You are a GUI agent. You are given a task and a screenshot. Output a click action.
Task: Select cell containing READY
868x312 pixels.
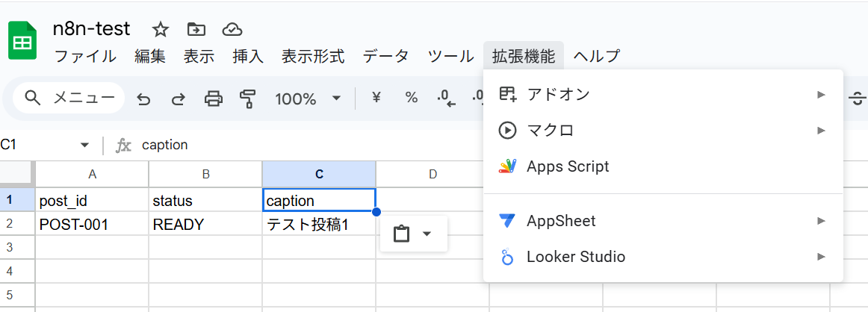coord(206,223)
